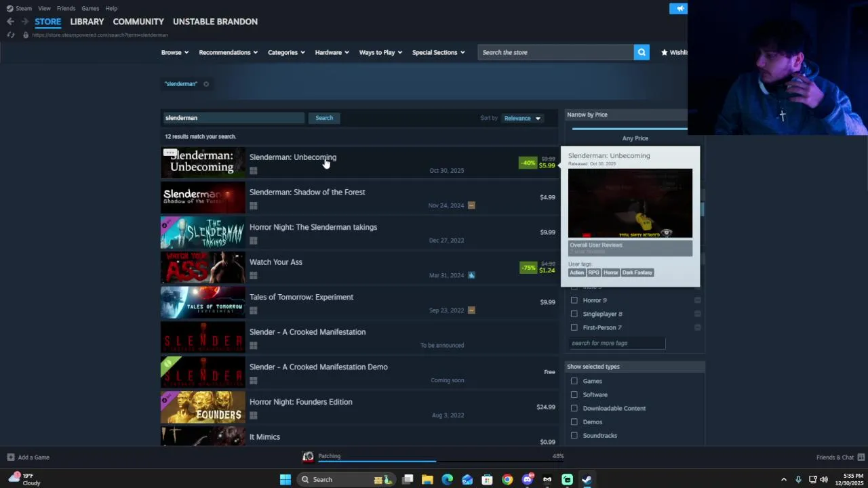Open Task View from taskbar
Image resolution: width=868 pixels, height=488 pixels.
coord(408,480)
